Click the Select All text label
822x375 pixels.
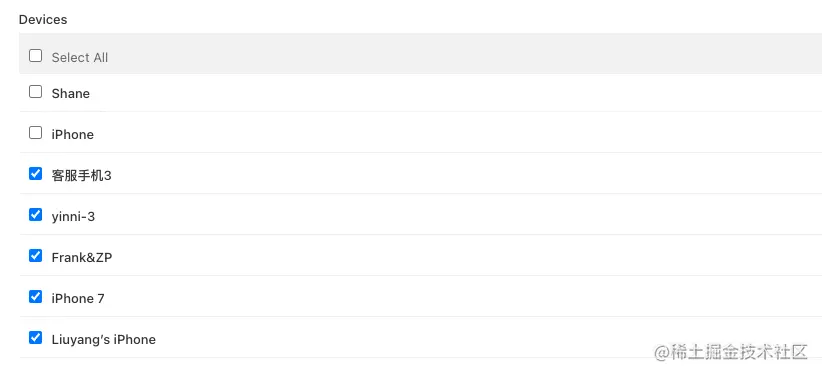tap(80, 58)
